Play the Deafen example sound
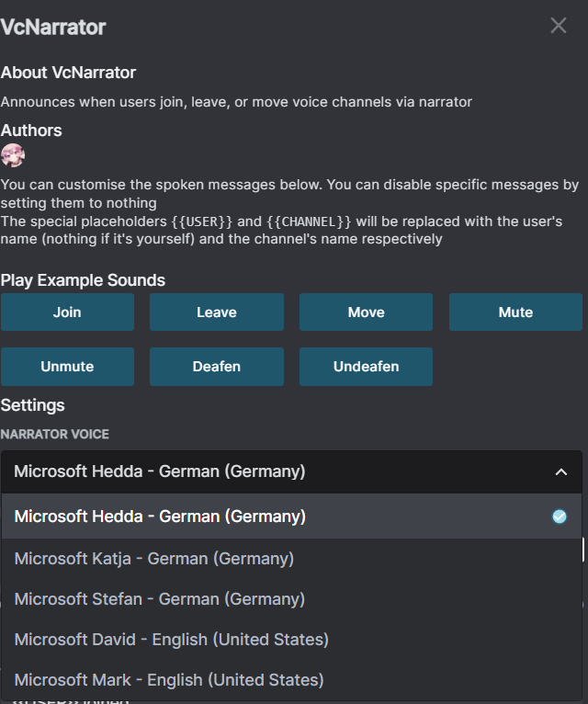Viewport: 588px width, 704px height. 217,367
